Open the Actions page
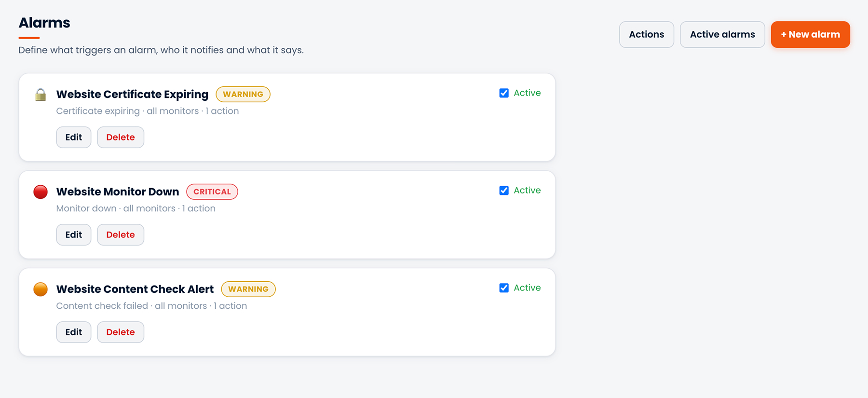Viewport: 868px width, 398px height. point(646,34)
